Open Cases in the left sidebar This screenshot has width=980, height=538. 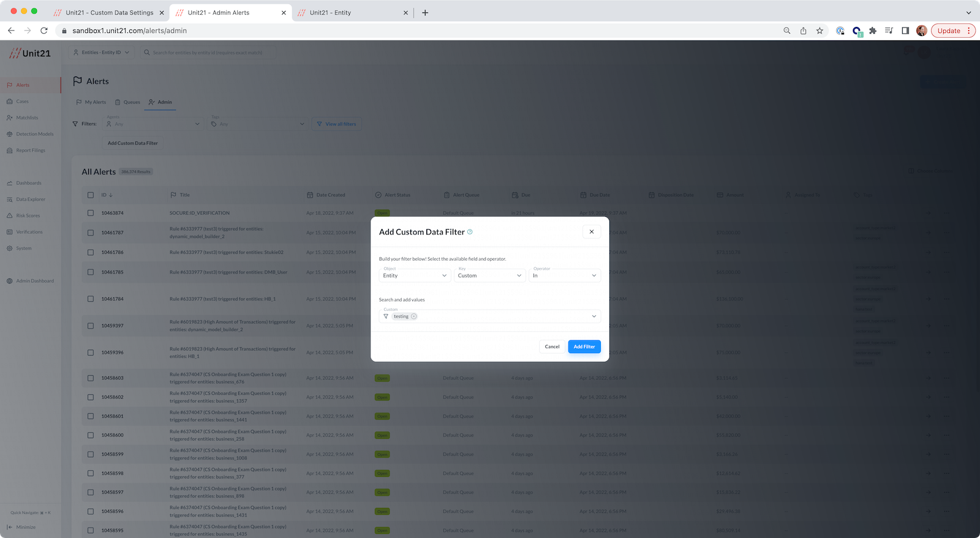(22, 102)
